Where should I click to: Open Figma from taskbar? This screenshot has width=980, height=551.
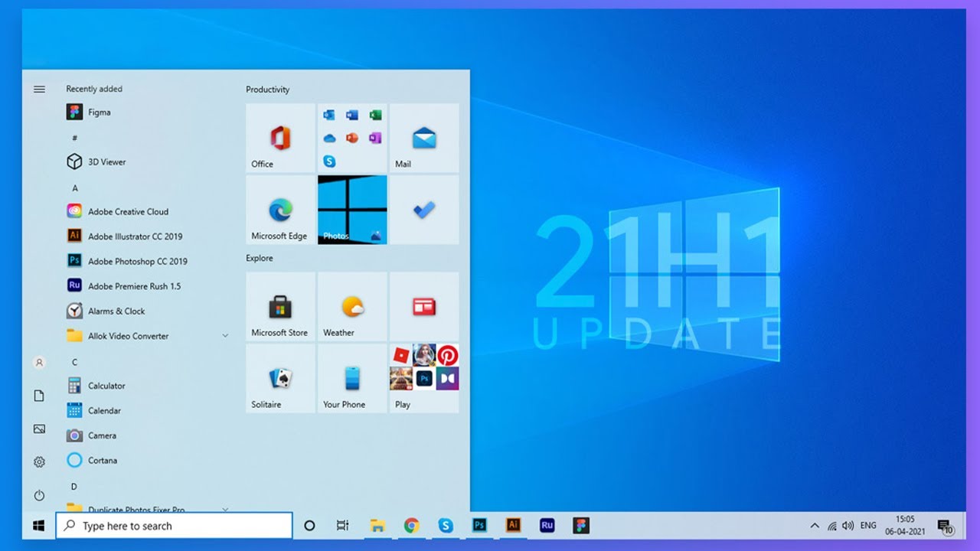582,526
